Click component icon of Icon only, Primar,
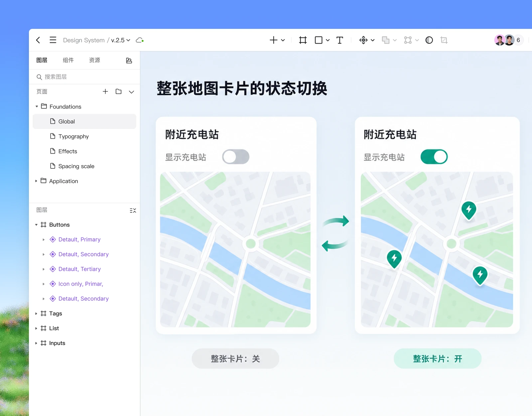This screenshot has height=416, width=532. (x=53, y=284)
